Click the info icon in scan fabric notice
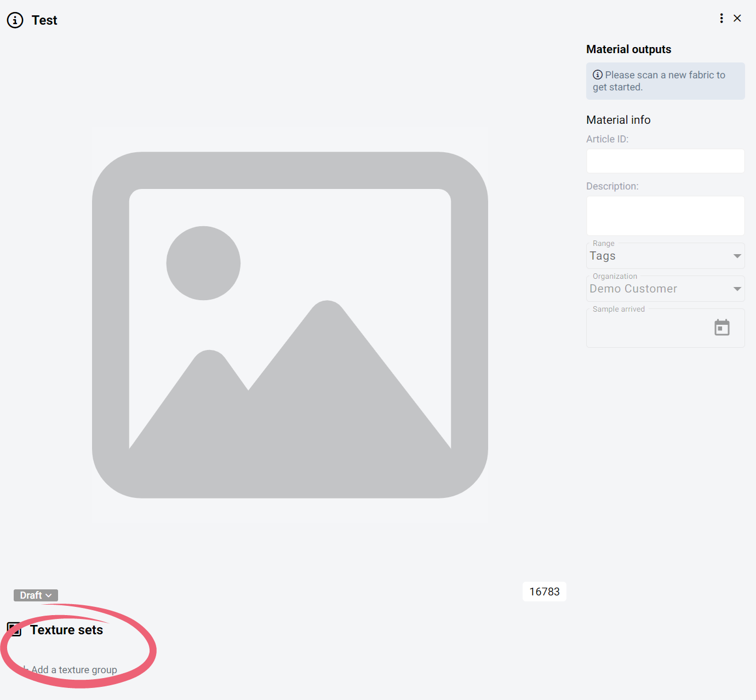756x700 pixels. click(598, 75)
